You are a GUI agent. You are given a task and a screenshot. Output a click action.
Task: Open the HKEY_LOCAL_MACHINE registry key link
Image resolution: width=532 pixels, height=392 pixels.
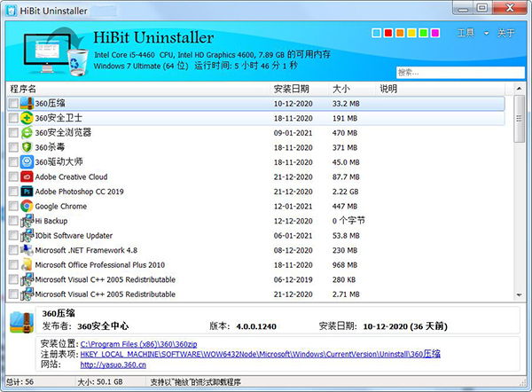tap(260, 355)
